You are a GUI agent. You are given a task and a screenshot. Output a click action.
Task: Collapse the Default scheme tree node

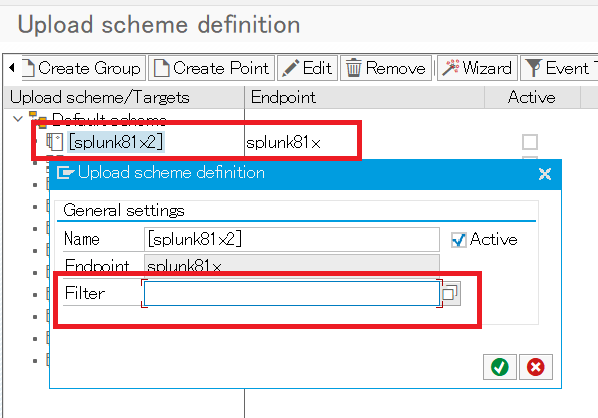(18, 119)
